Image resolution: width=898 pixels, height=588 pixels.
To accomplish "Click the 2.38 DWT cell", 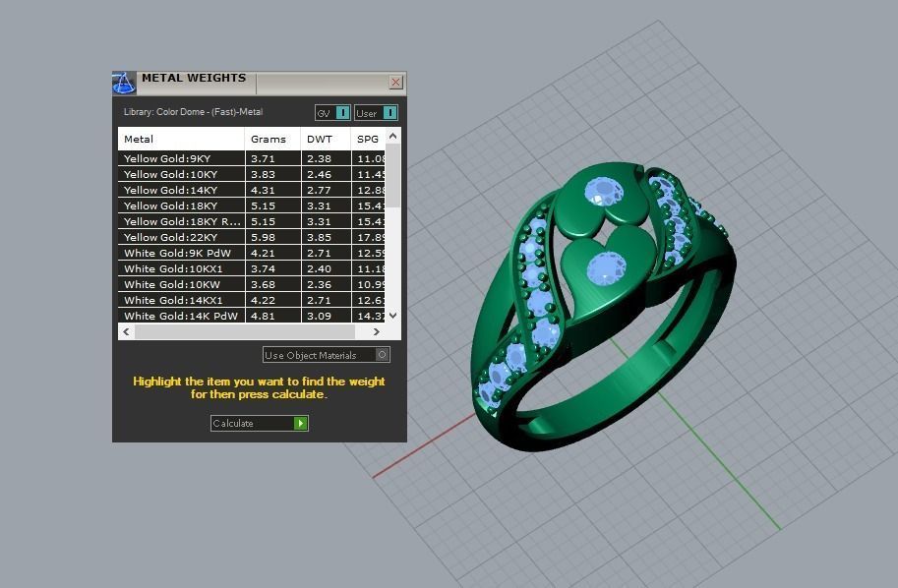I will [x=326, y=158].
